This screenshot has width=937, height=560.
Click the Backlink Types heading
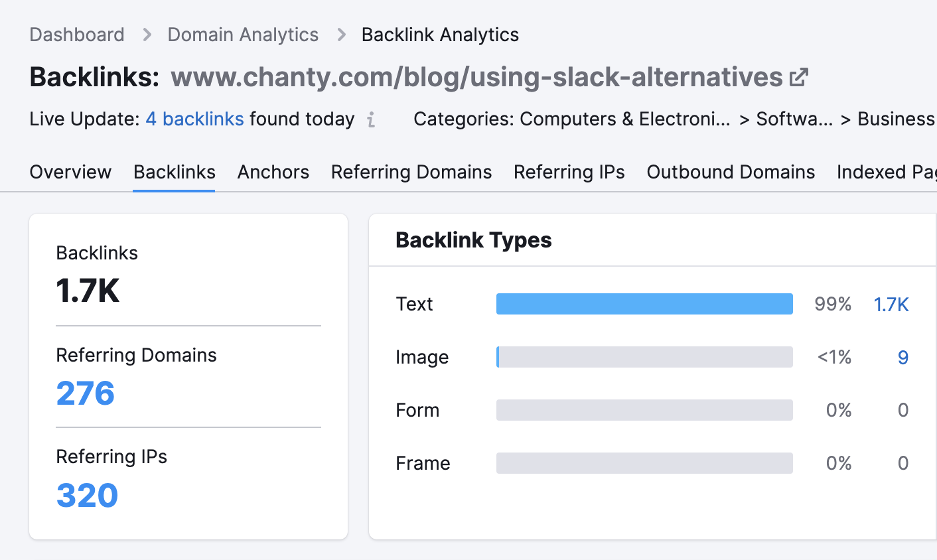(x=474, y=240)
